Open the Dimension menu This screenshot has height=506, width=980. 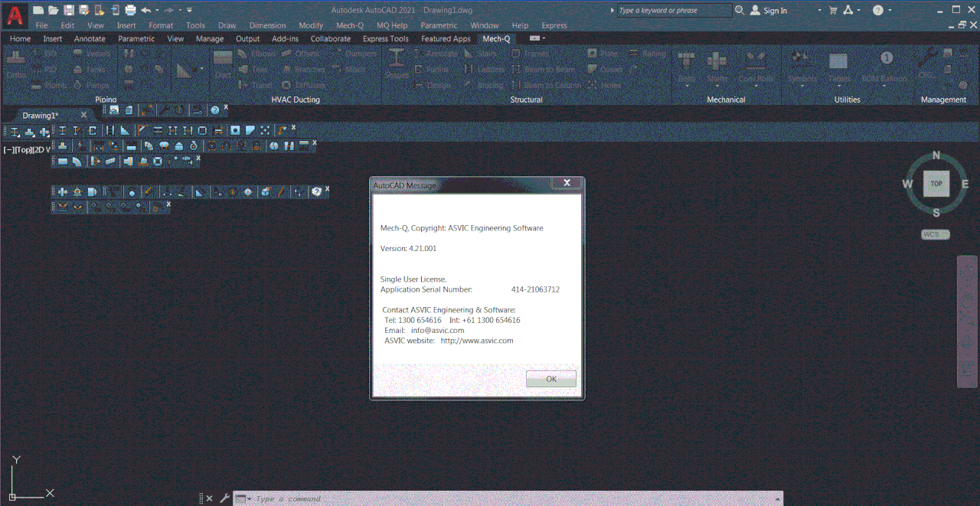pos(267,25)
